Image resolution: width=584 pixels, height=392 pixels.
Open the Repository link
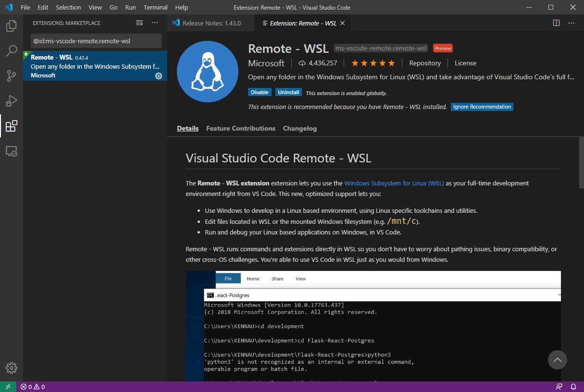click(425, 63)
